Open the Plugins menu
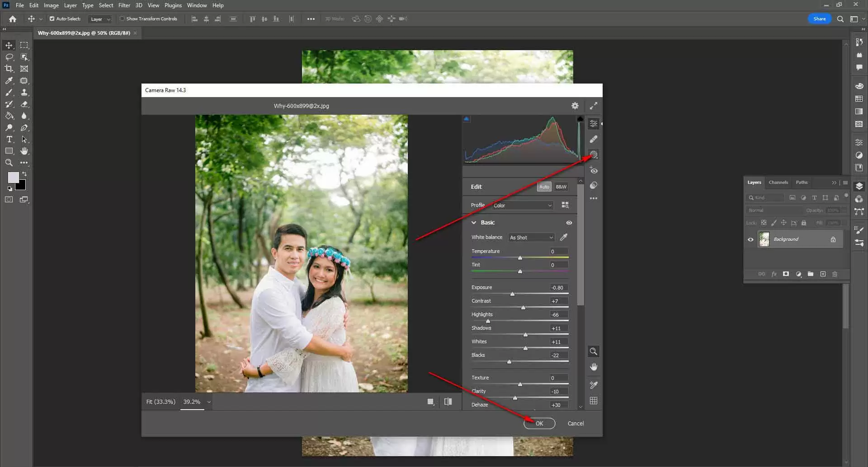Screen dimensions: 868x467 pyautogui.click(x=173, y=5)
